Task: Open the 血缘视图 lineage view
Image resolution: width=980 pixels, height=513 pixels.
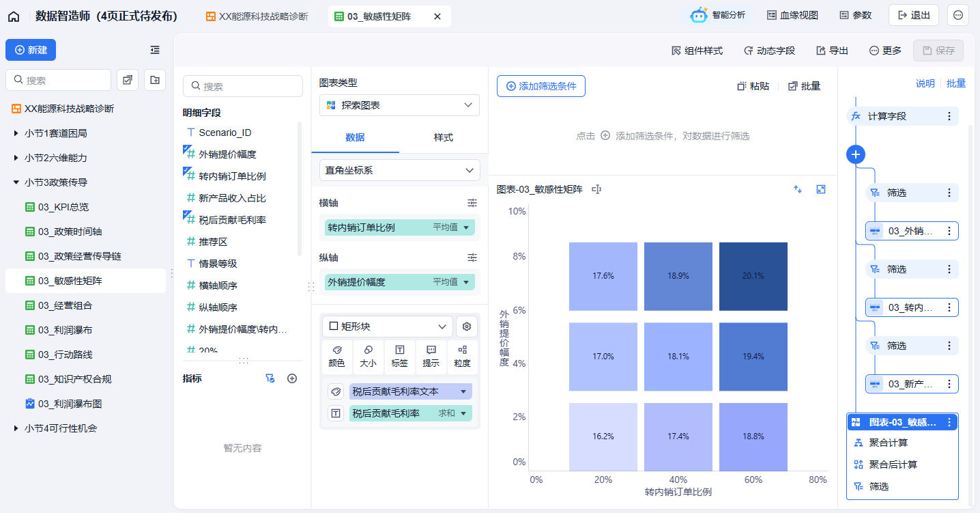Action: [792, 15]
